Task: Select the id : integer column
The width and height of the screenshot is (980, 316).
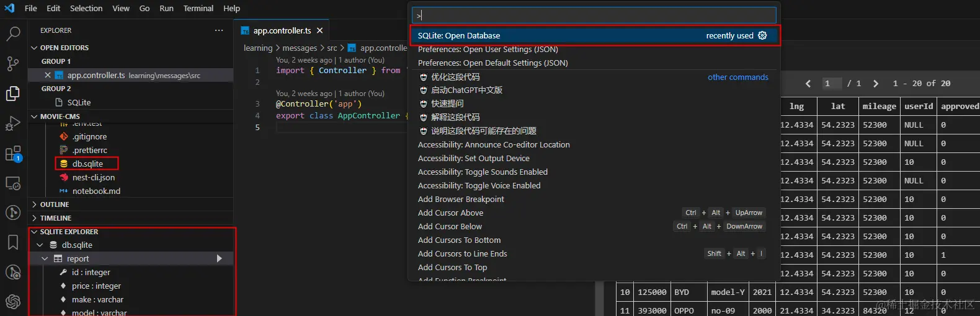Action: [91, 272]
